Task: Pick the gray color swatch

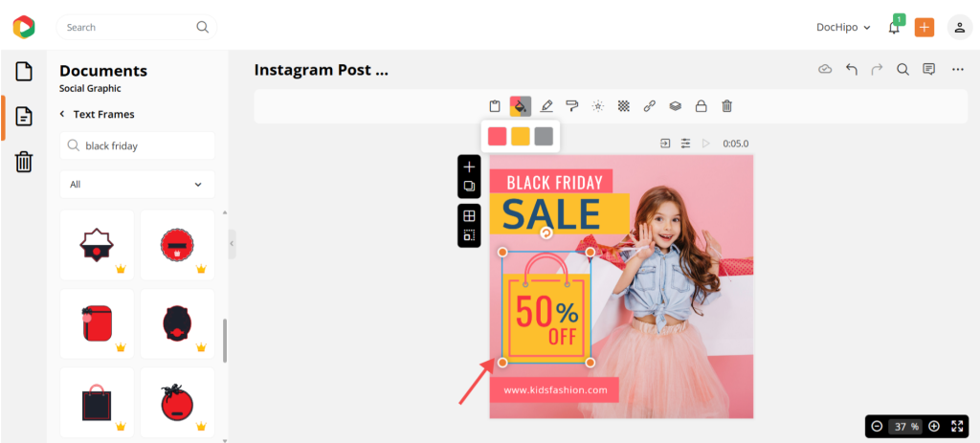Action: (544, 136)
